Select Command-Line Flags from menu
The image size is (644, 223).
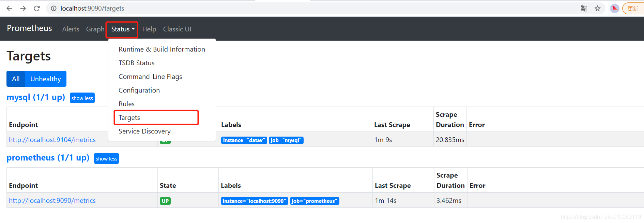[x=162, y=76]
